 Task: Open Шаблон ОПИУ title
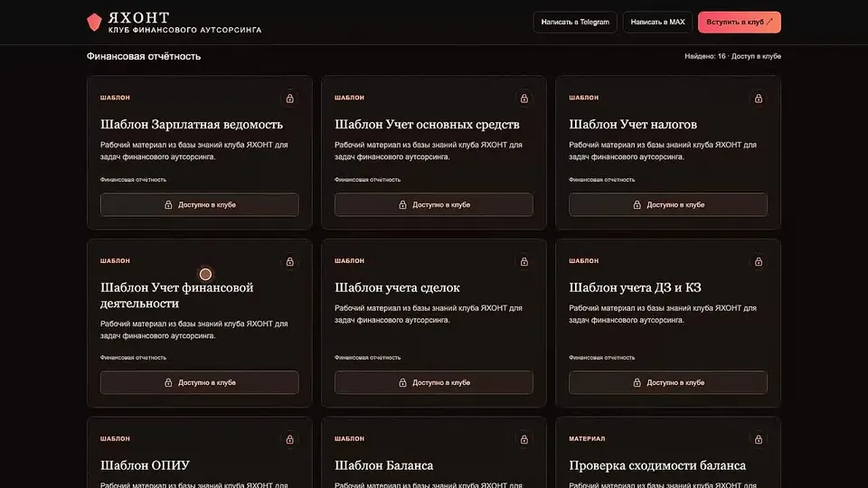(145, 465)
